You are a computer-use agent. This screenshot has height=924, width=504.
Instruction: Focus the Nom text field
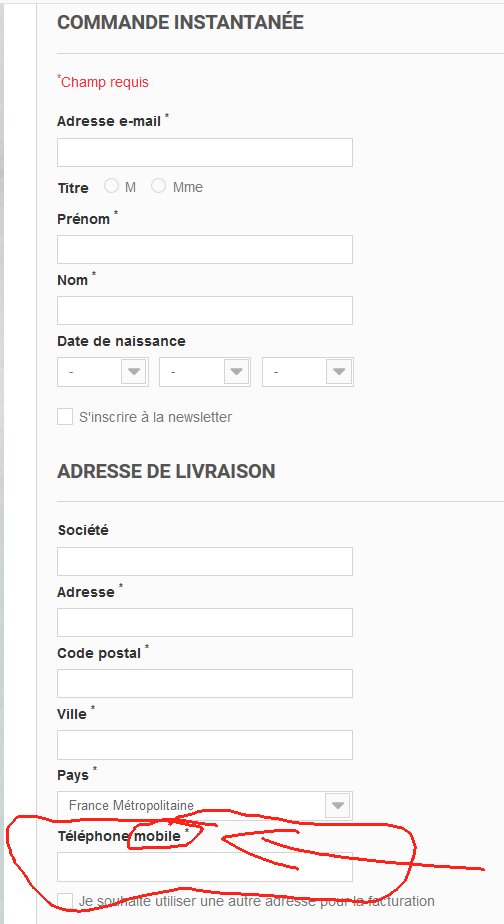[x=205, y=311]
